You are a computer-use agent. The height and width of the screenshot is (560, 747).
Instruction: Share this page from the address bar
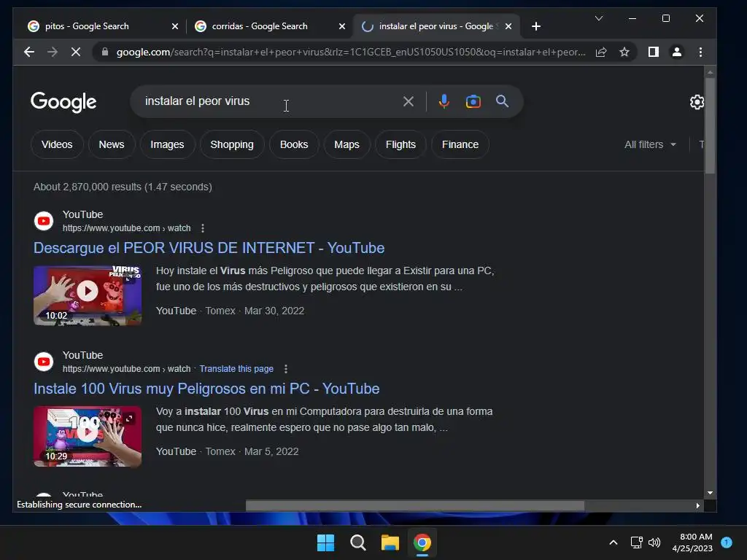(x=601, y=52)
